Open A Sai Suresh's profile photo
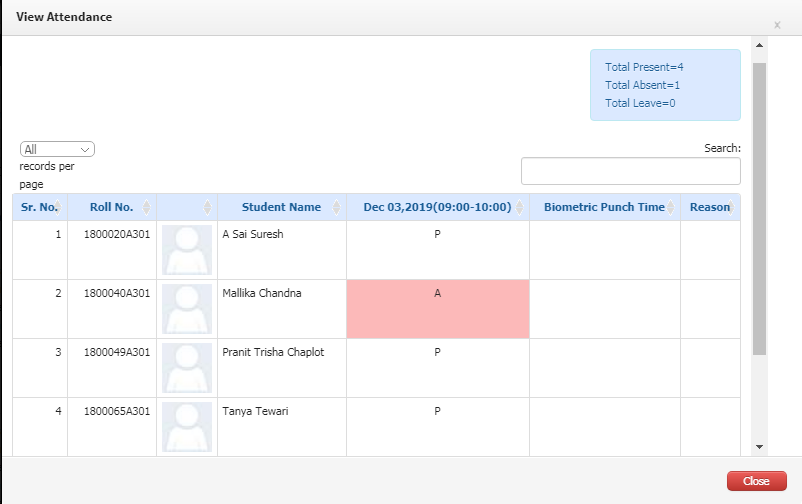 tap(187, 250)
